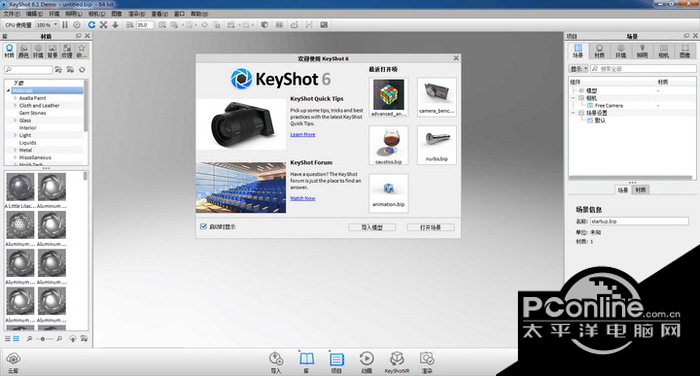Screen dimensions: 700x376
Task: Select Free Camera in the scene tree
Action: click(608, 105)
